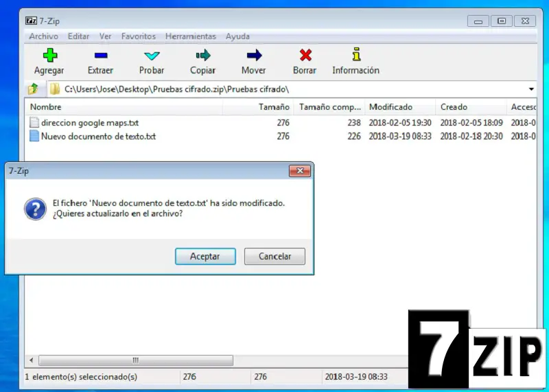Select file name 'direccion google maps.txt'
This screenshot has width=549, height=392.
coord(90,123)
